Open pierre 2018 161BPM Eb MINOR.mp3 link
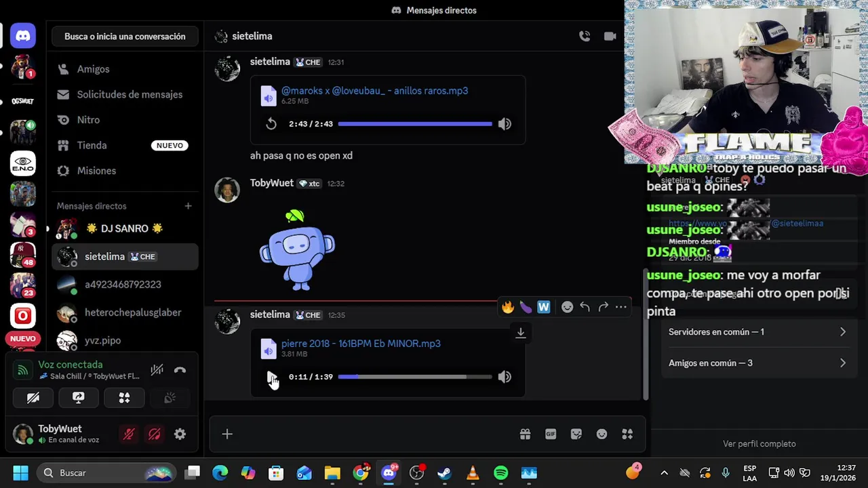The image size is (868, 488). click(361, 344)
